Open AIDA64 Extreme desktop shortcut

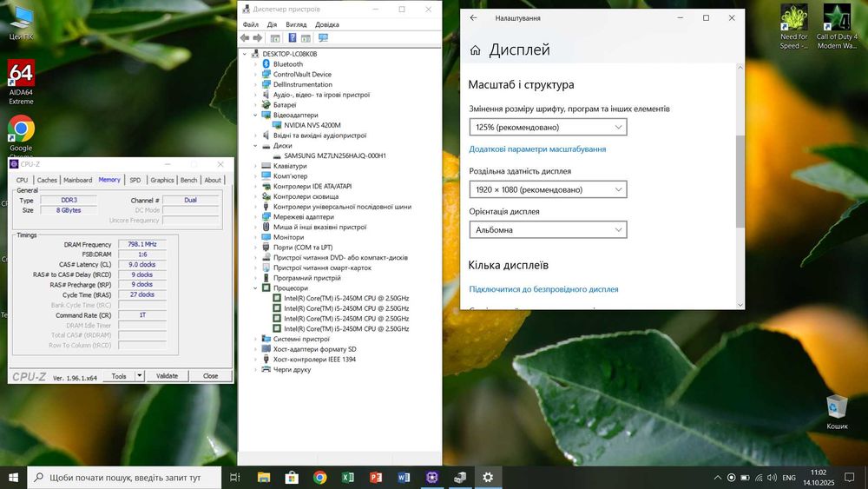tap(21, 82)
